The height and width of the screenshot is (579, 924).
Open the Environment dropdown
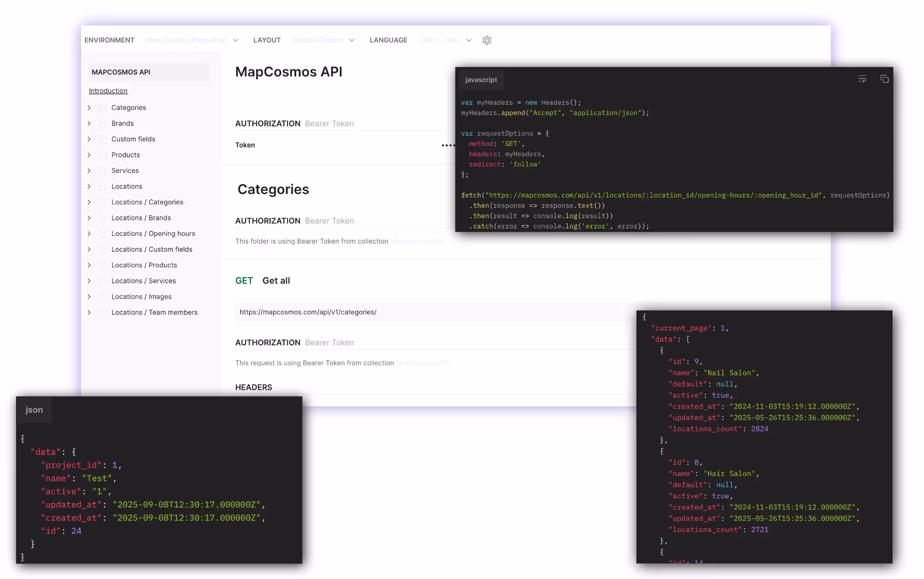click(x=192, y=40)
